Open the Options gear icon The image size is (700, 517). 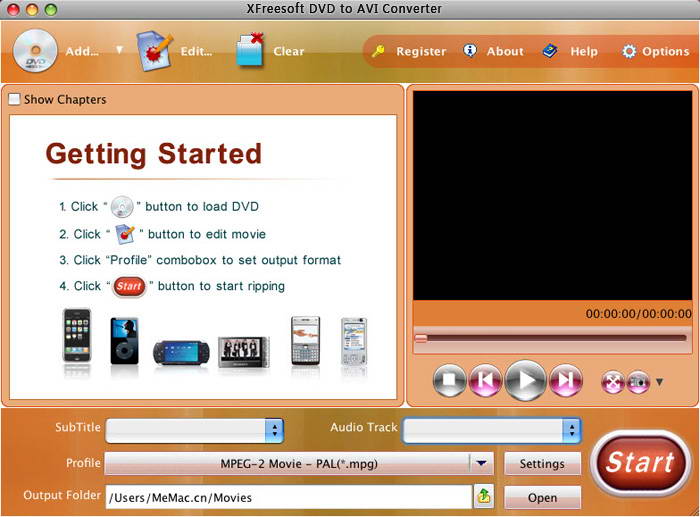[629, 51]
